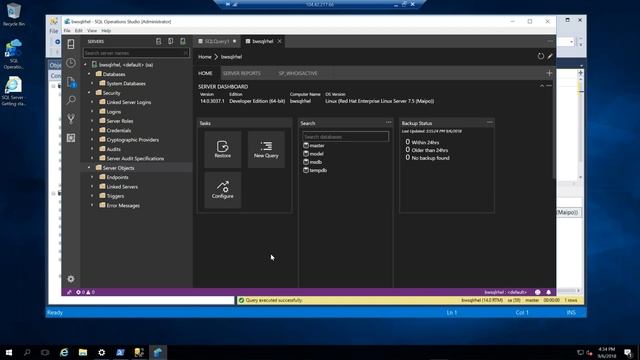Click the edit pencil on dashboard
This screenshot has height=360, width=640.
click(550, 56)
